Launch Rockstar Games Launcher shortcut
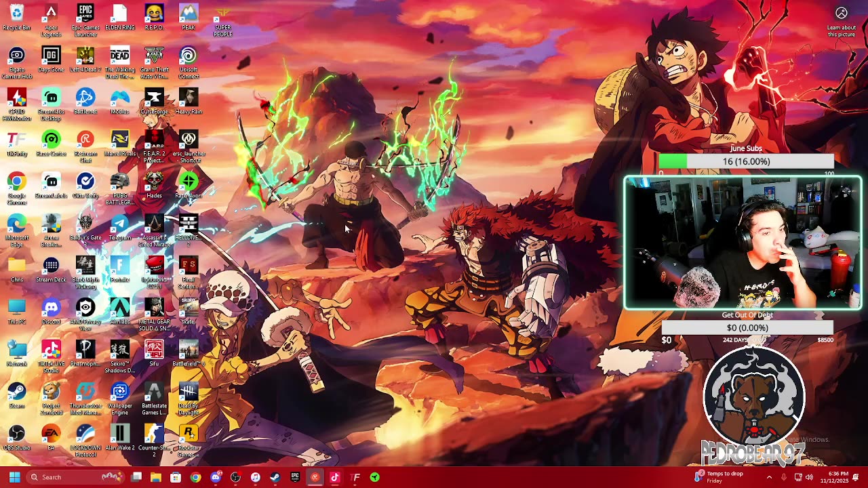Image resolution: width=868 pixels, height=488 pixels. (x=189, y=441)
